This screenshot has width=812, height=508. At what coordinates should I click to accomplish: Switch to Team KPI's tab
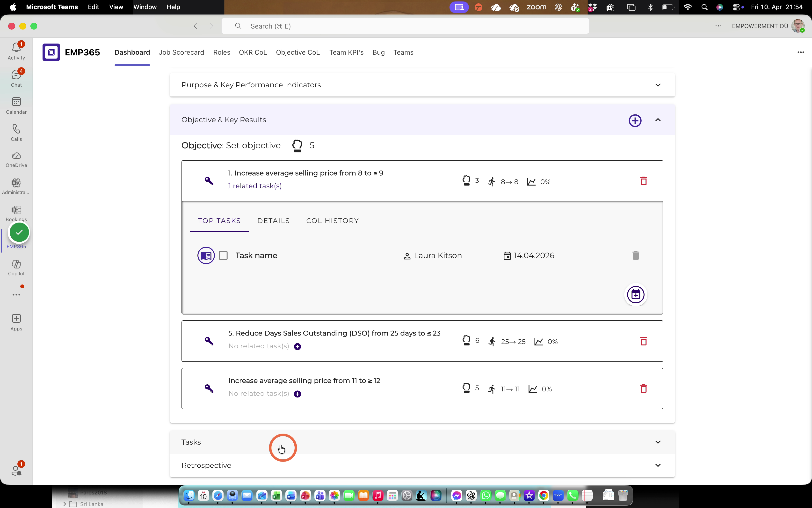pyautogui.click(x=346, y=52)
